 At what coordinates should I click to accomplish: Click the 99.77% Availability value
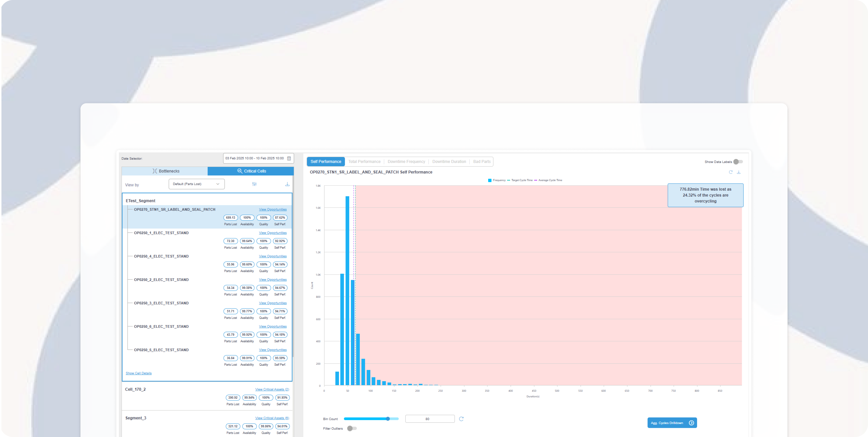point(247,311)
